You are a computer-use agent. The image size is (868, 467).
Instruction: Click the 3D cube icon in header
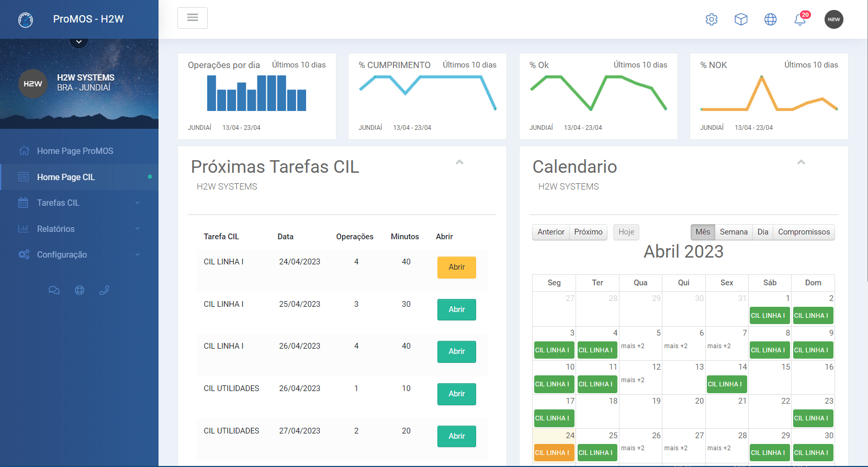point(741,19)
